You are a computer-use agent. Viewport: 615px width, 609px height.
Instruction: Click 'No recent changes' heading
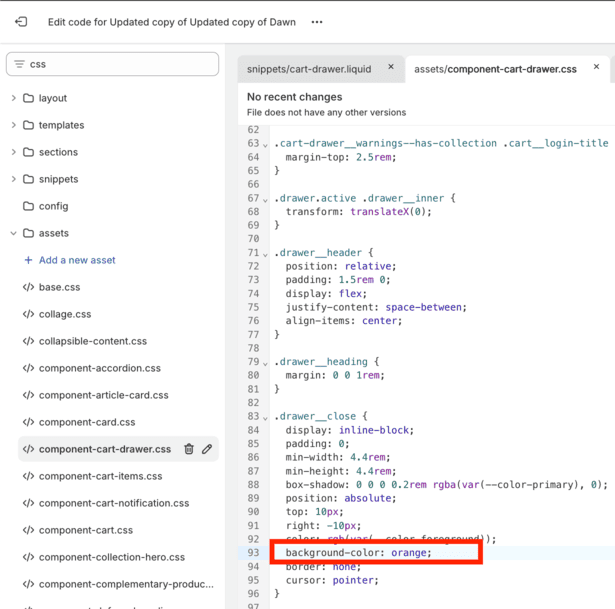click(x=295, y=97)
